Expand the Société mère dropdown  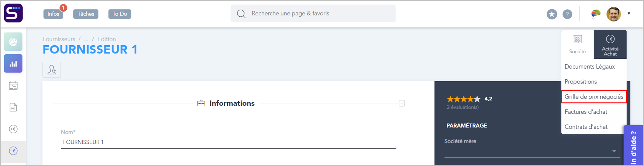coord(614,151)
